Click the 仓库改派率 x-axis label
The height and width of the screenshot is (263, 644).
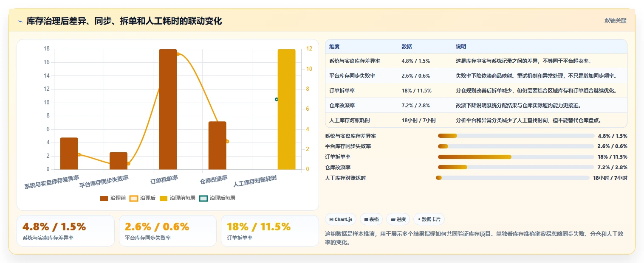pos(214,179)
